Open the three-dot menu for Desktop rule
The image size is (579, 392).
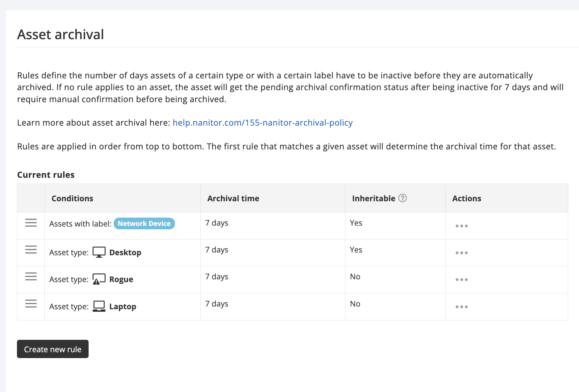coord(461,253)
